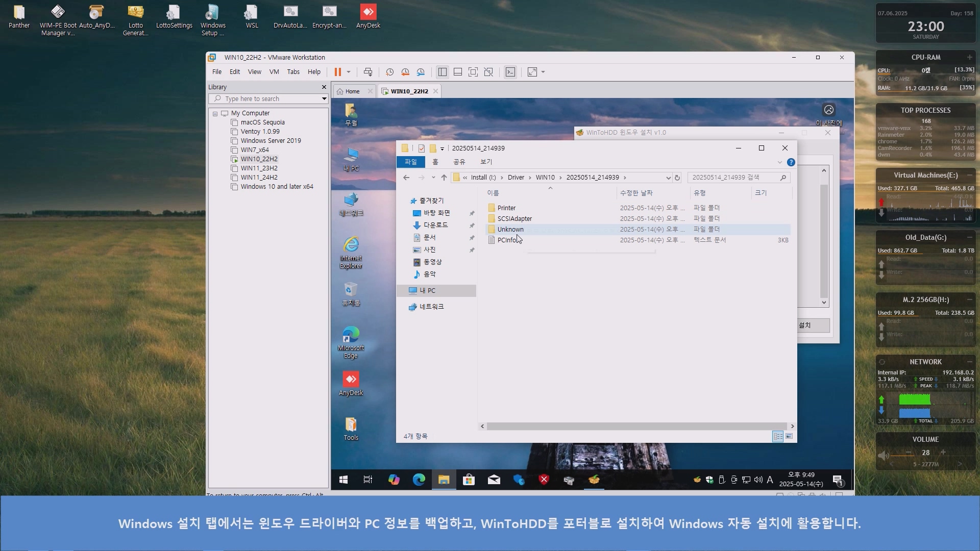This screenshot has width=980, height=551.
Task: Open the File menu in VMware
Action: tap(217, 72)
